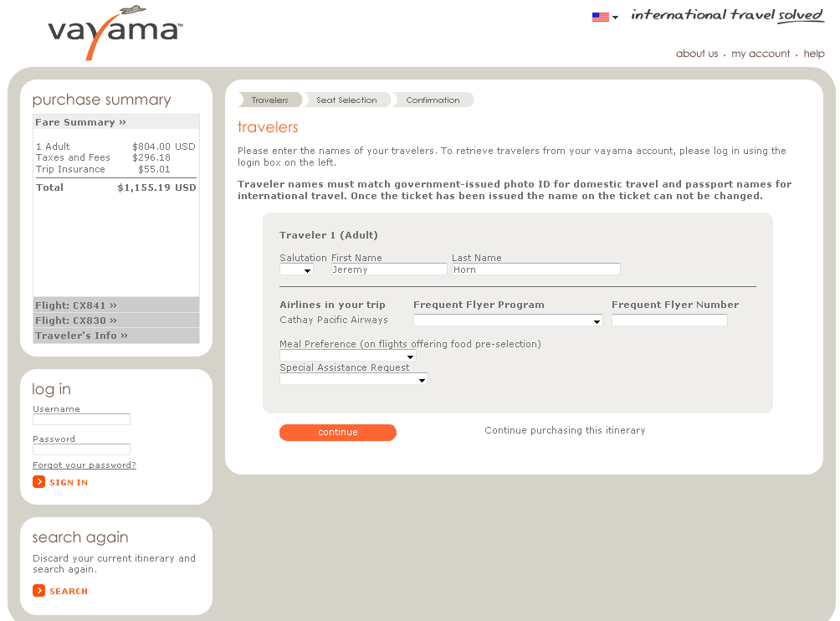
Task: Expand the Meal Preference dropdown
Action: click(347, 357)
